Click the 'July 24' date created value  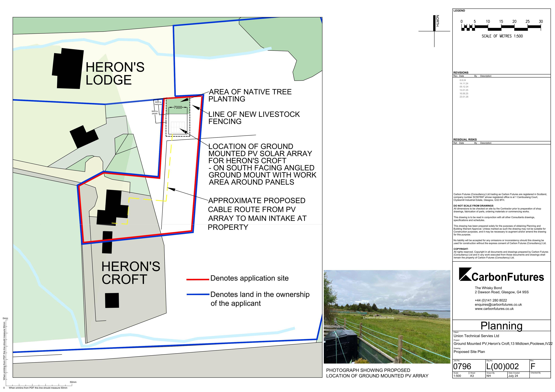tap(513, 376)
